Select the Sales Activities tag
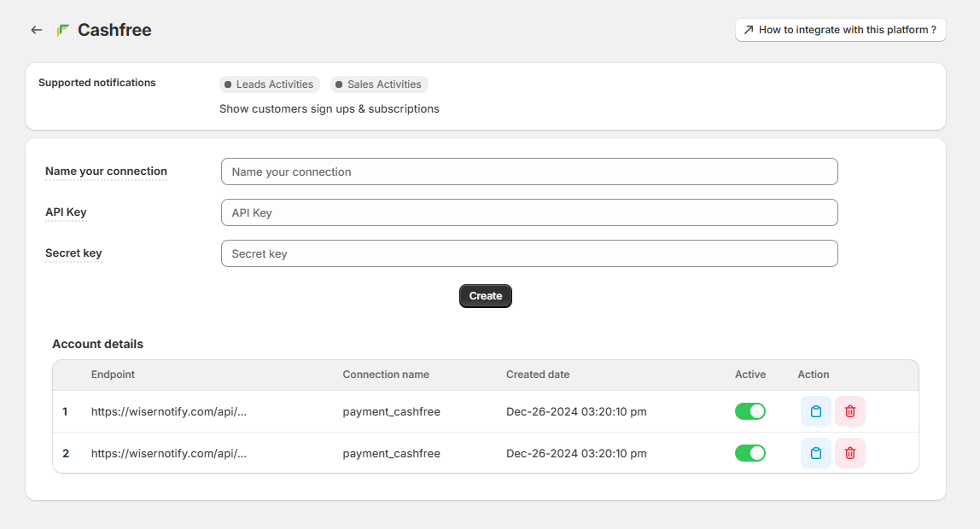The width and height of the screenshot is (980, 529). pos(379,84)
